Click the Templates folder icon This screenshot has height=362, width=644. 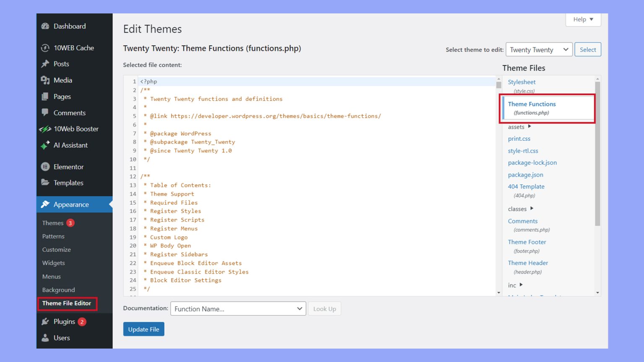pos(45,182)
